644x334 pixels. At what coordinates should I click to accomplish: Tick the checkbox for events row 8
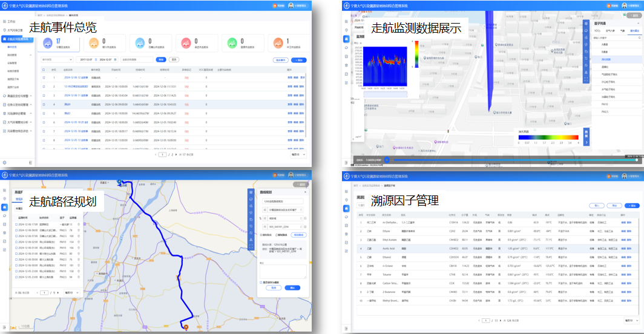[x=44, y=140]
